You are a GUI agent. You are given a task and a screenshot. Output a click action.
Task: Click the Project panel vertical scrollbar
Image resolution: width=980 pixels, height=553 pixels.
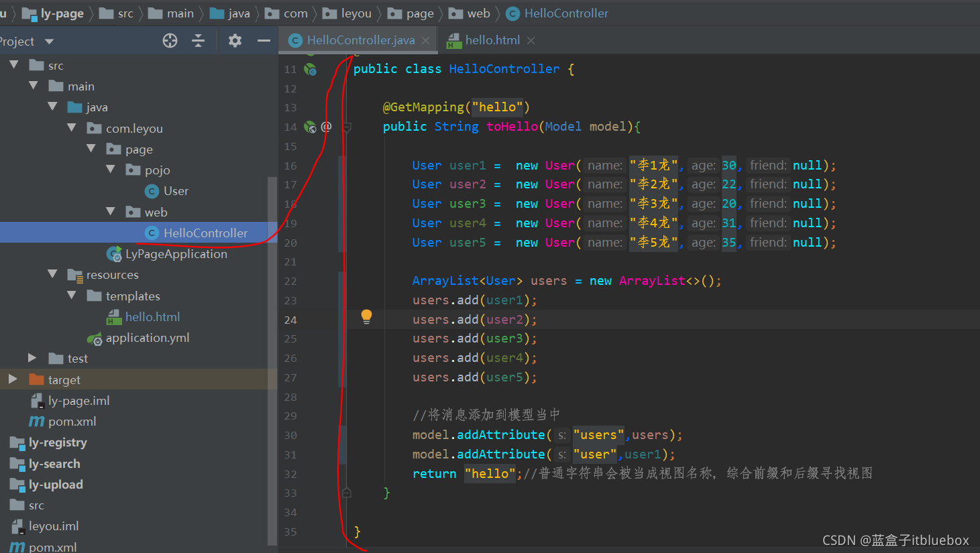[x=272, y=361]
